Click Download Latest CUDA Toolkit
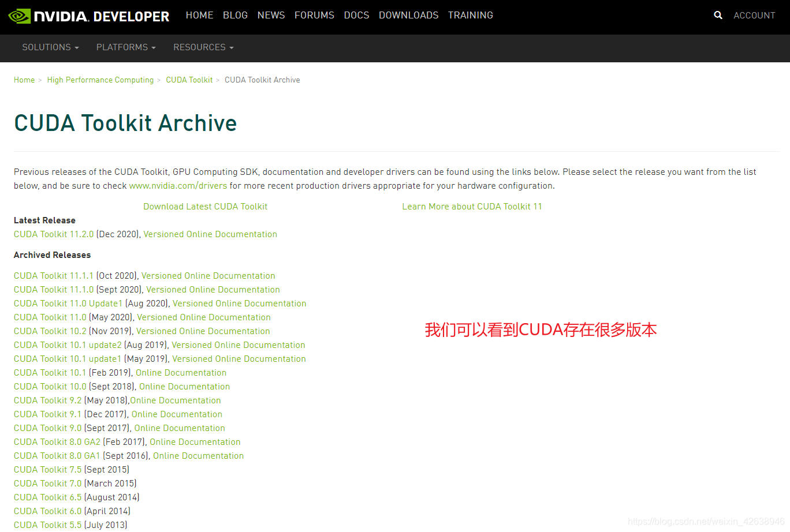This screenshot has height=532, width=790. click(206, 207)
